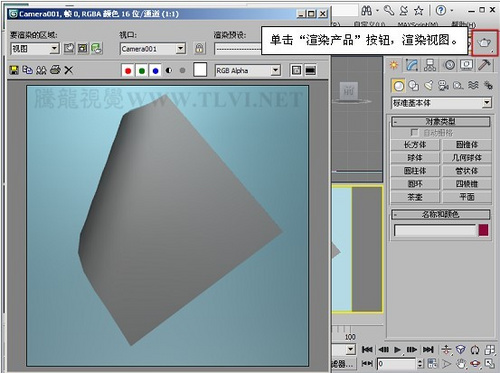Toggle the UI overlay button in the render window

click(x=296, y=70)
